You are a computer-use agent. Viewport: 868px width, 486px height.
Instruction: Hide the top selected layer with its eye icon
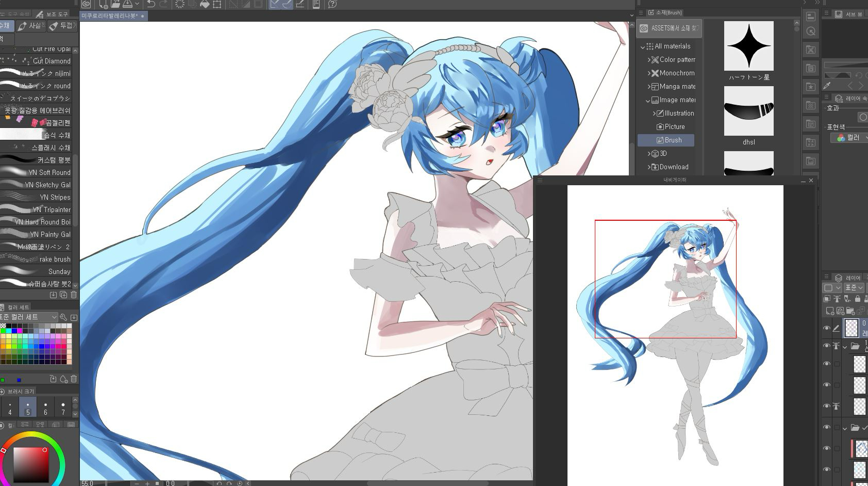[827, 328]
